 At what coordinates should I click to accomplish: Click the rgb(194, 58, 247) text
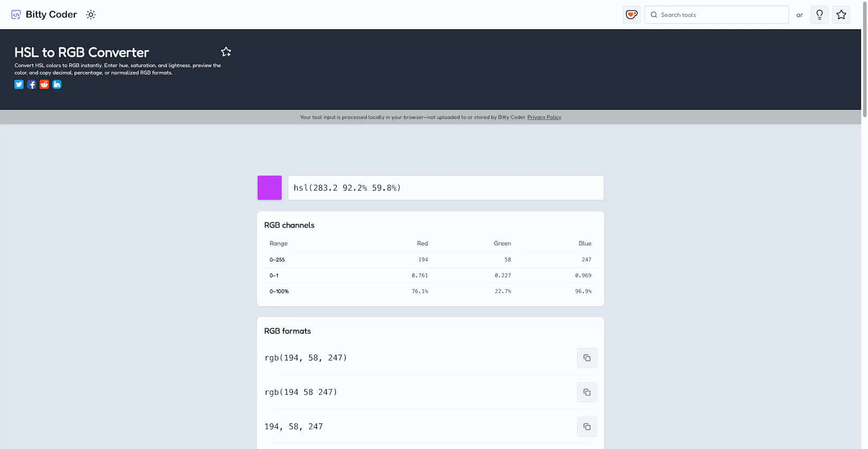(x=306, y=358)
